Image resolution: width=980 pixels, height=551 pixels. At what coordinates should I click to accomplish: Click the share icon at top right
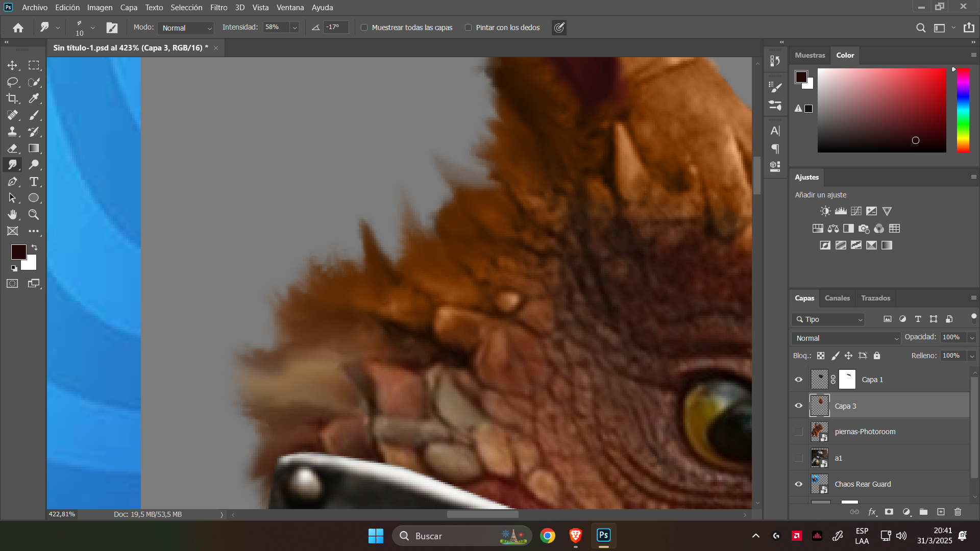pyautogui.click(x=969, y=28)
